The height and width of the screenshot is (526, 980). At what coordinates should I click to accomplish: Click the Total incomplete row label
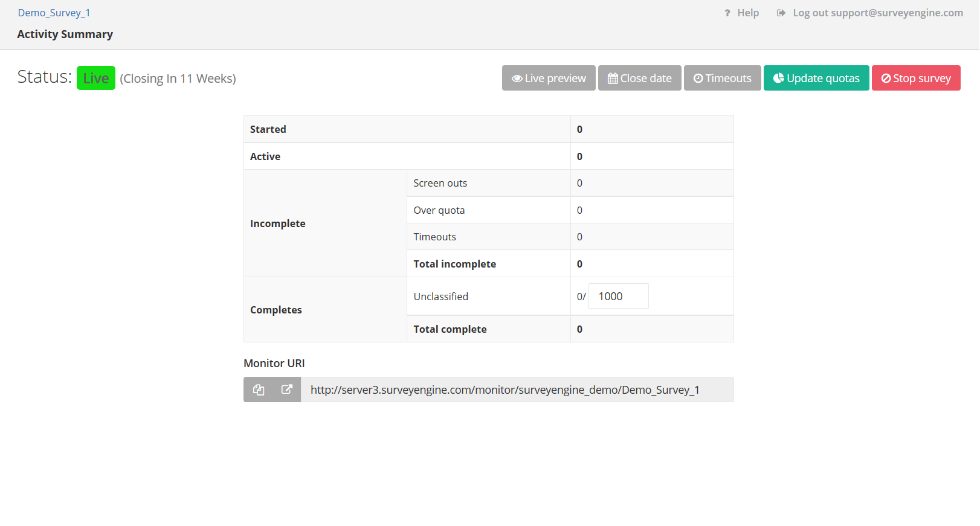(454, 264)
